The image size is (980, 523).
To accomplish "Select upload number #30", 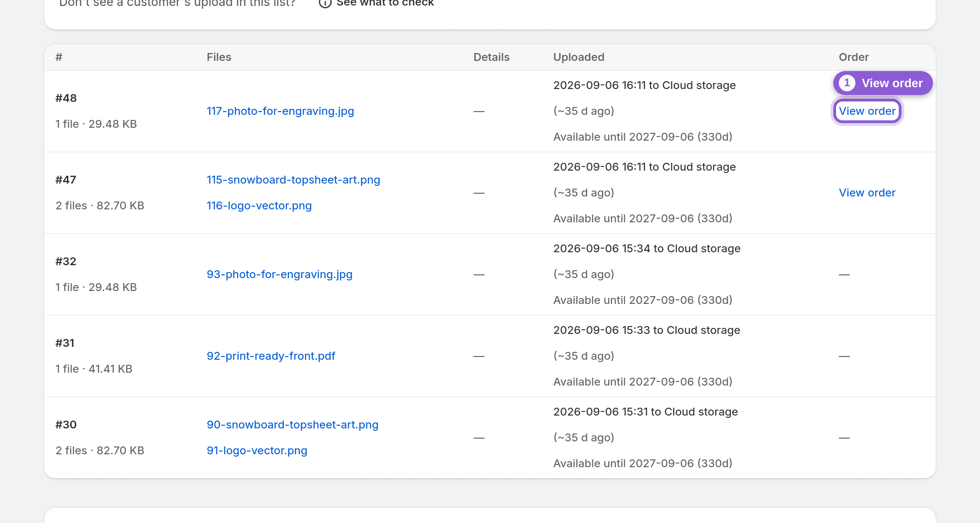I will [66, 425].
